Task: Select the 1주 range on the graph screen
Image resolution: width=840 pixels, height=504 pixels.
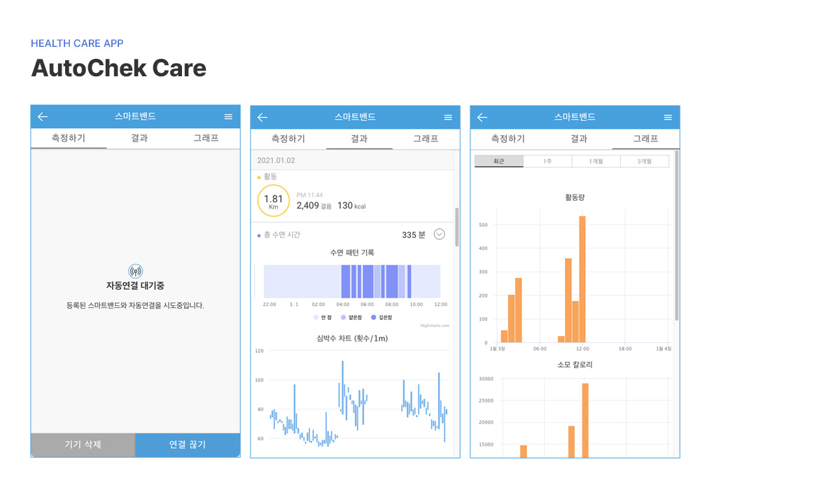Action: [547, 162]
